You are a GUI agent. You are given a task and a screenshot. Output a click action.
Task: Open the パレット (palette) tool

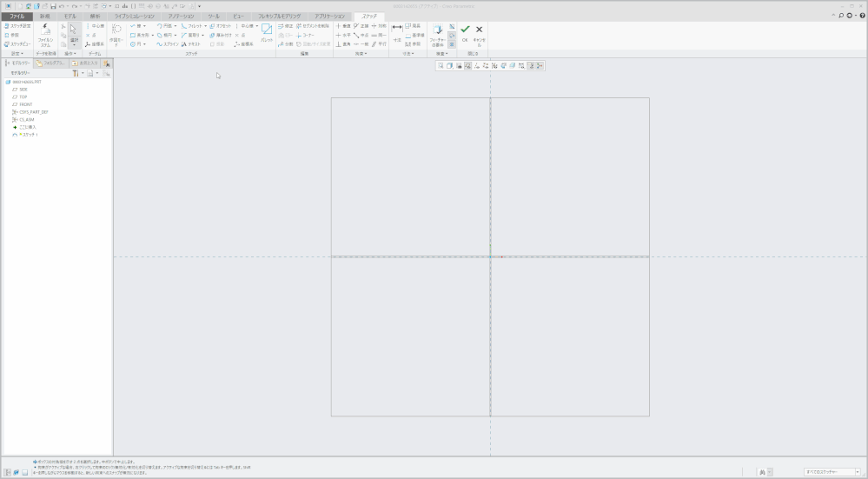(267, 33)
